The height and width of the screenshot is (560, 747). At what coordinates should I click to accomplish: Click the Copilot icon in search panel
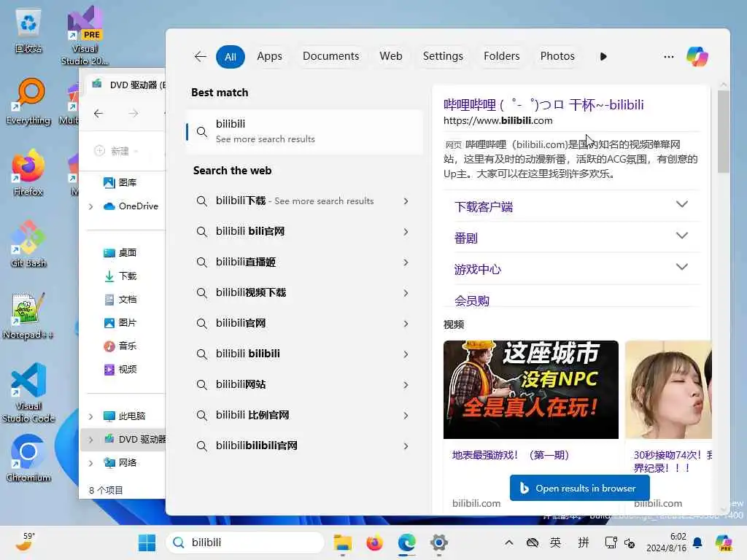(x=697, y=57)
